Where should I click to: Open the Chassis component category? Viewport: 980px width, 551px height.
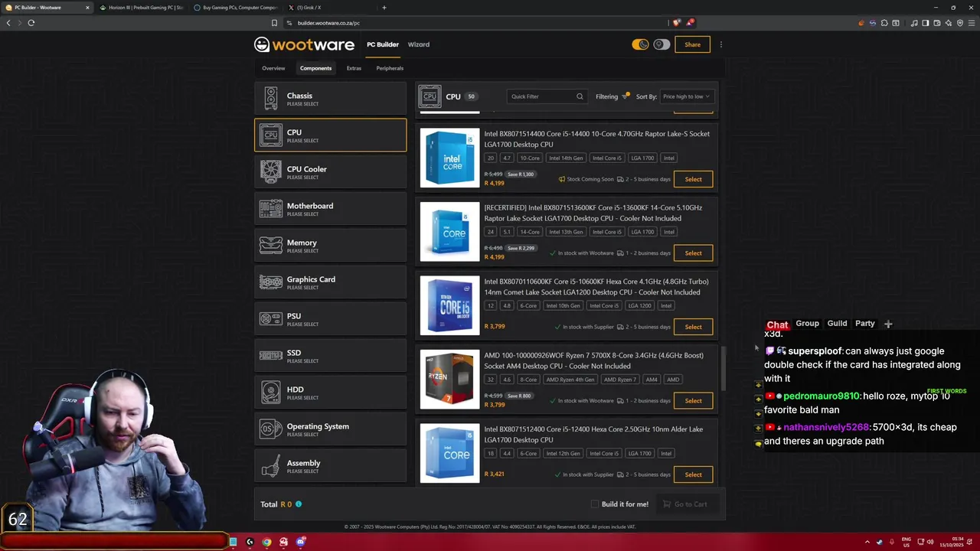[x=330, y=99]
